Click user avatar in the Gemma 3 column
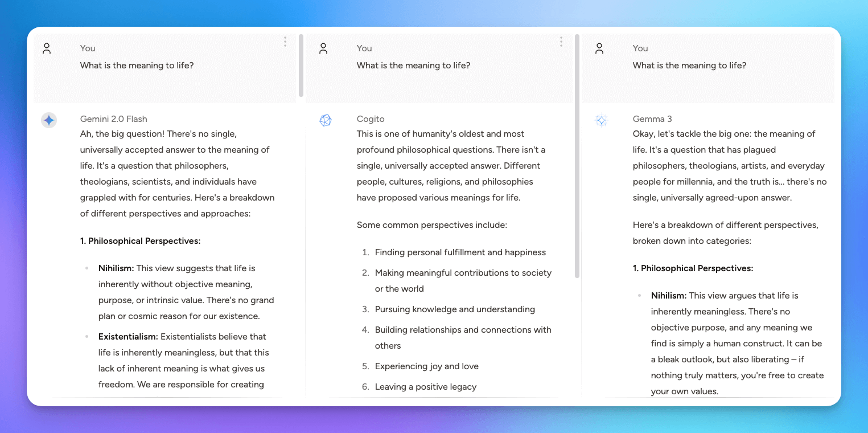 (599, 49)
